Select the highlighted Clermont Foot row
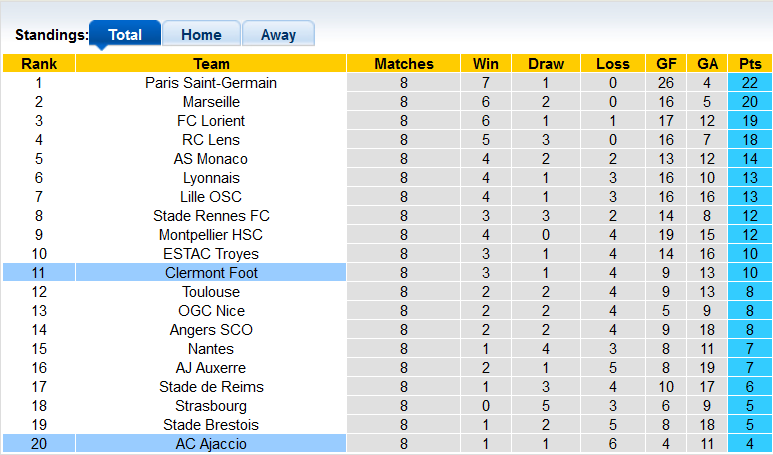773x455 pixels. [x=211, y=273]
